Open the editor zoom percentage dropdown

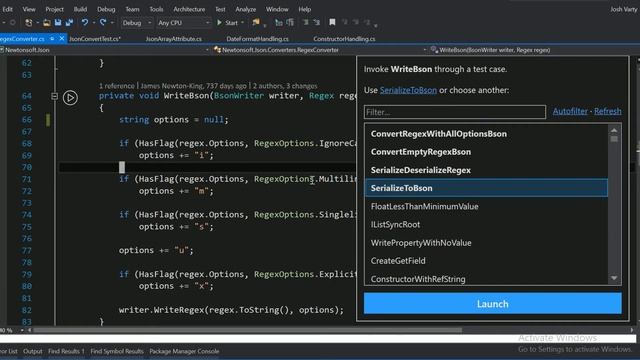(22, 330)
